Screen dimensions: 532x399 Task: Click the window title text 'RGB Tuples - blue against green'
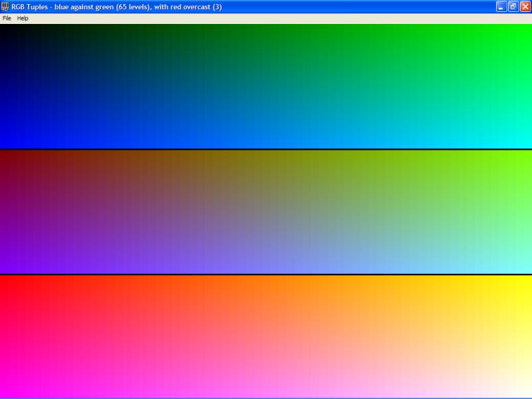point(63,7)
